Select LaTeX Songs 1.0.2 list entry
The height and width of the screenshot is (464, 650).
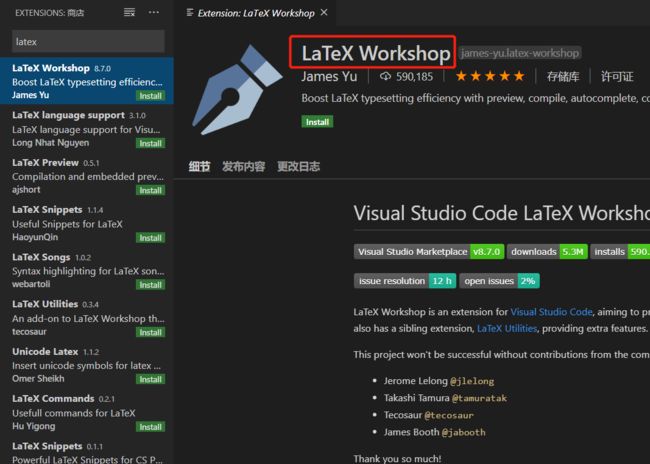[87, 270]
